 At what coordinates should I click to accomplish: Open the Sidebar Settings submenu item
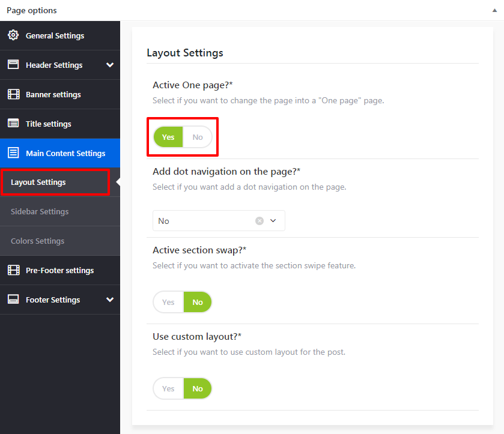(x=40, y=211)
